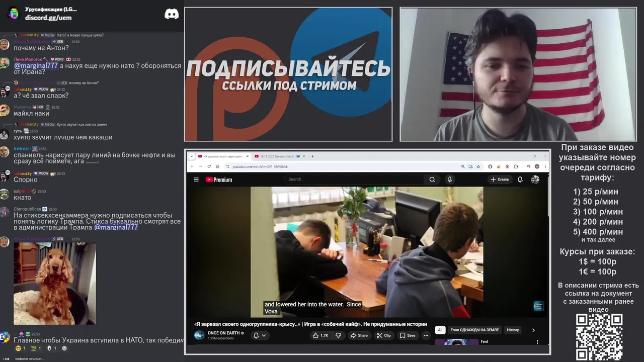Show next filter chips with arrow
This screenshot has height=362, width=644.
pyautogui.click(x=533, y=330)
